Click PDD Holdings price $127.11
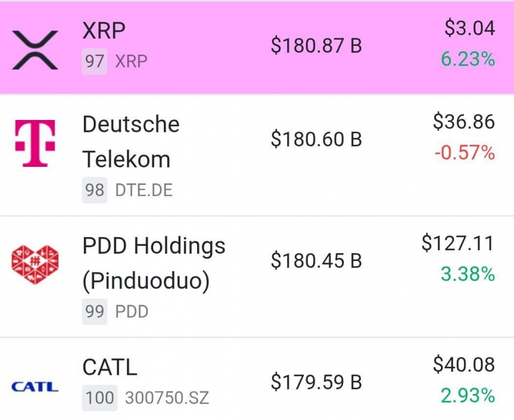Screen dimensions: 514x420 pyautogui.click(x=458, y=244)
